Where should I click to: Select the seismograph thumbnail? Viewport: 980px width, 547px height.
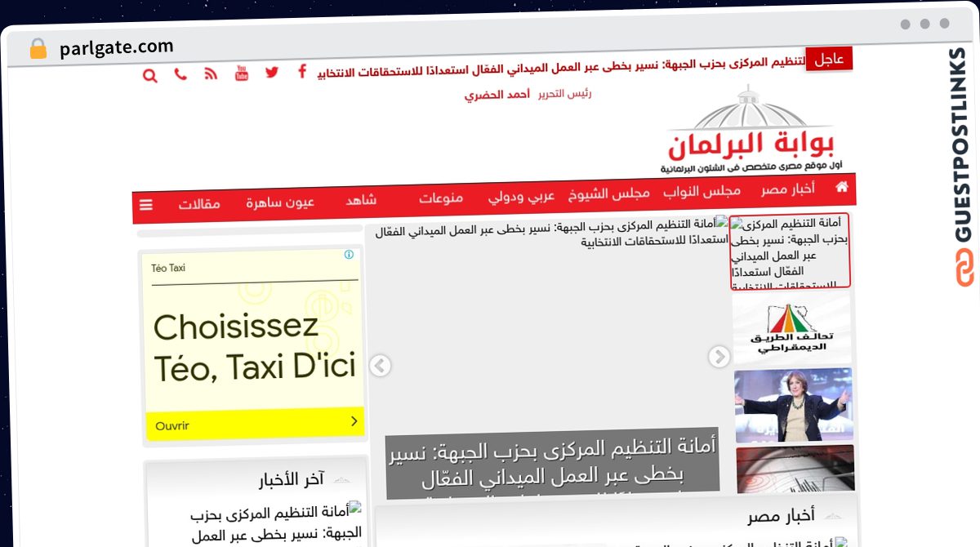(795, 469)
